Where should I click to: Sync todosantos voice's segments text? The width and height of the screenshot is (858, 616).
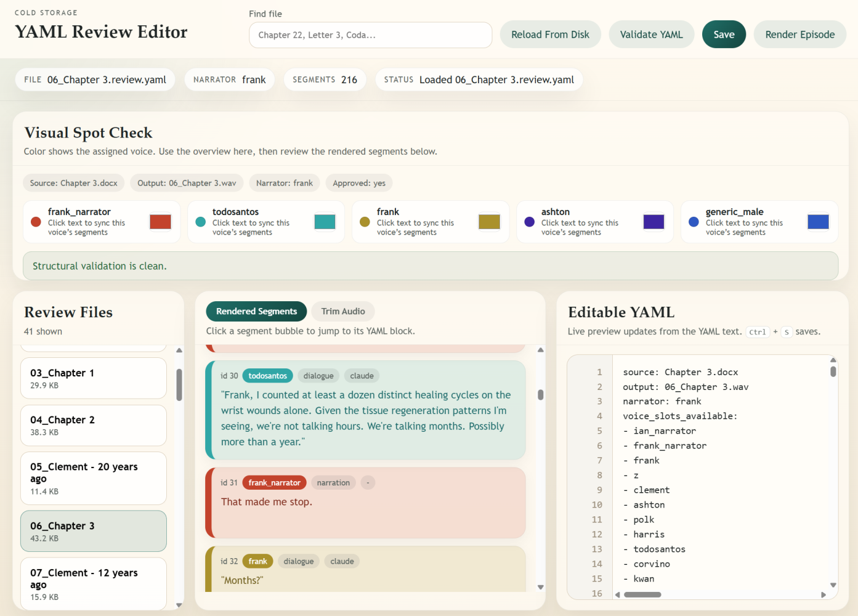(251, 227)
